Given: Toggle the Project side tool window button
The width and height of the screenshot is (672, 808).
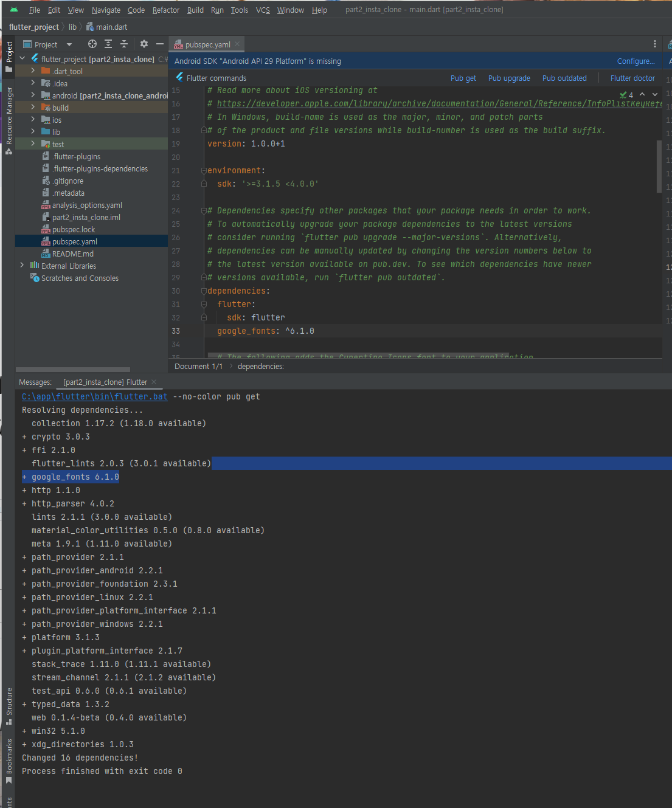Looking at the screenshot, I should click(x=9, y=57).
